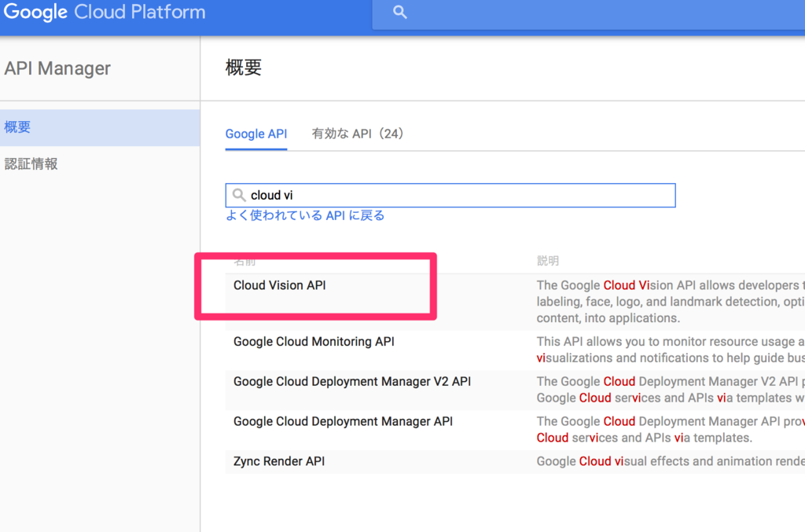
Task: Open Cloud Vision API result
Action: [x=279, y=285]
